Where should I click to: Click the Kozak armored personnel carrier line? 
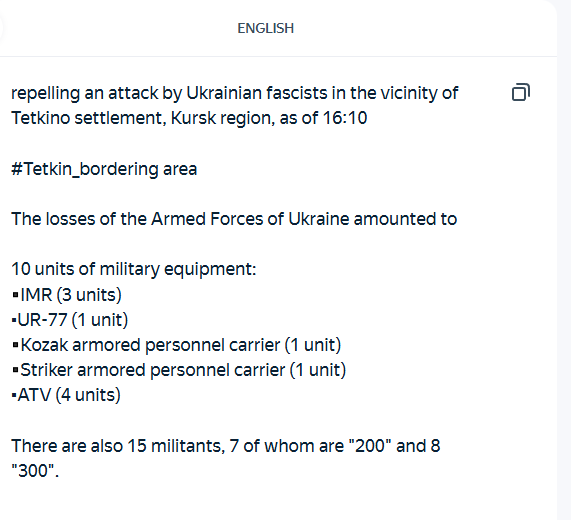[x=176, y=345]
